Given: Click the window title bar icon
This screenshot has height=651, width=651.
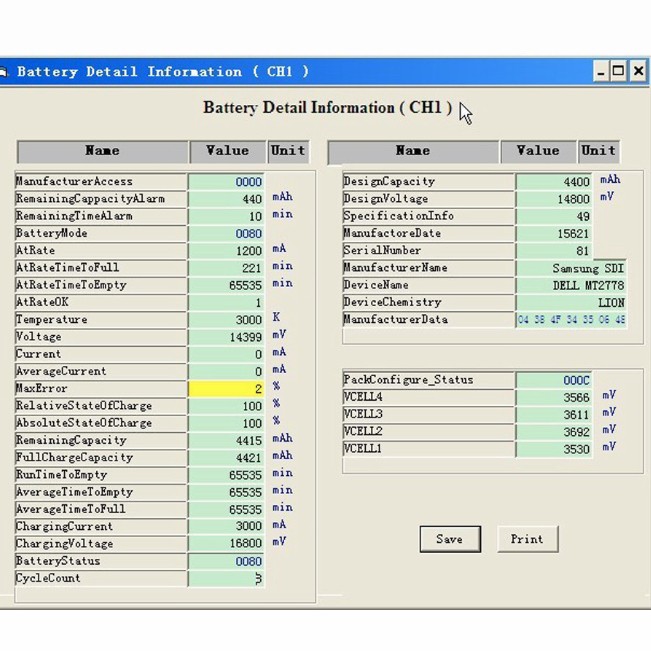Looking at the screenshot, I should [x=3, y=72].
